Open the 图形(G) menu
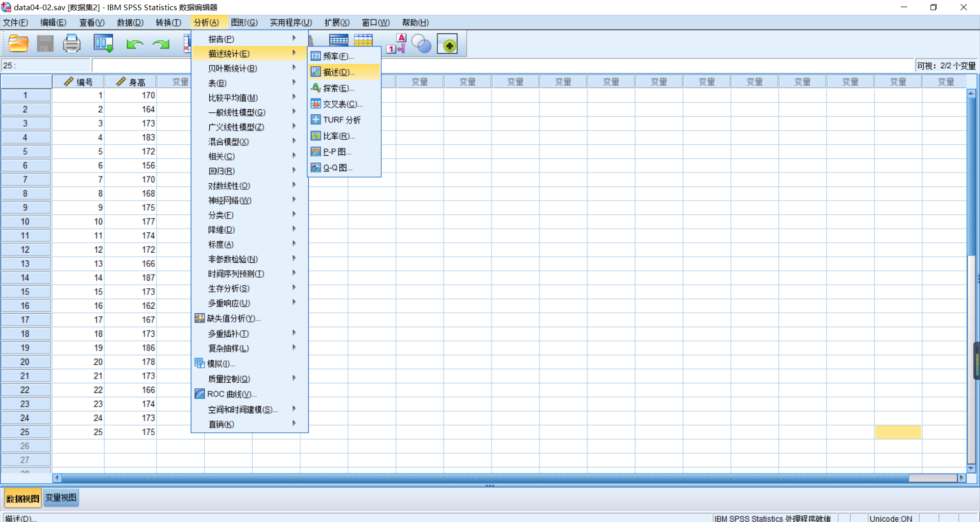Screen dimensions: 980x522 (244, 22)
